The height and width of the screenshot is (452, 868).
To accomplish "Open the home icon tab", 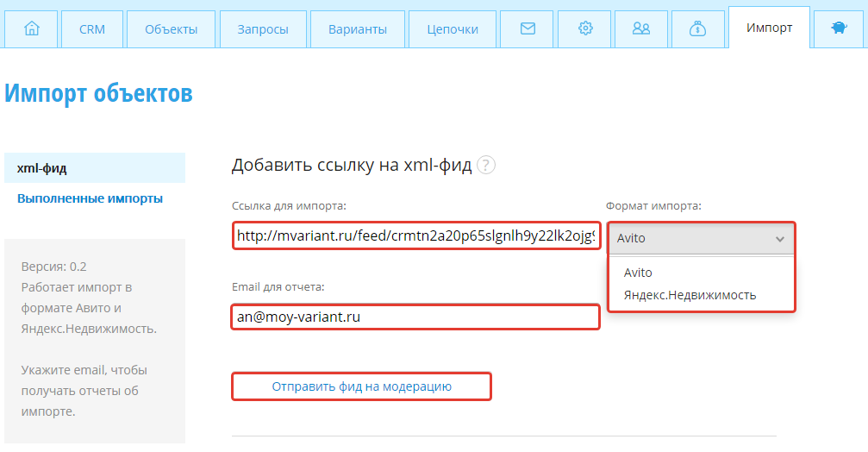I will tap(34, 29).
